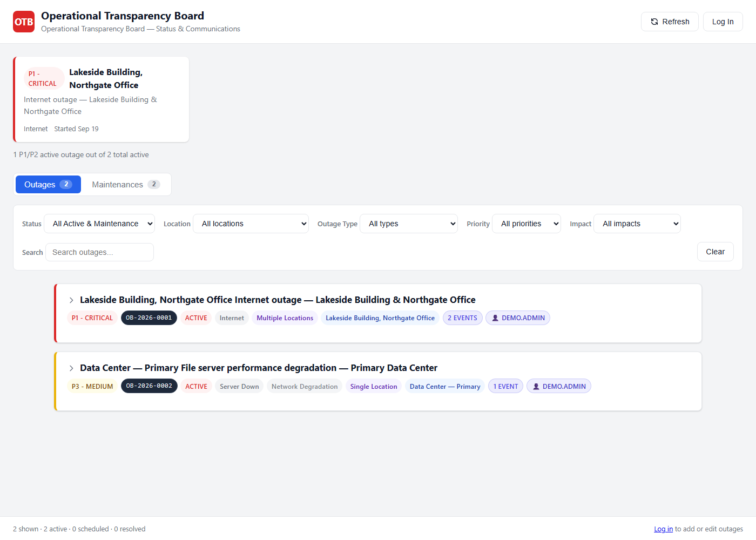This screenshot has height=540, width=756.
Task: Click the user icon in Data Center DEMO.ADMIN badge
Action: (536, 387)
